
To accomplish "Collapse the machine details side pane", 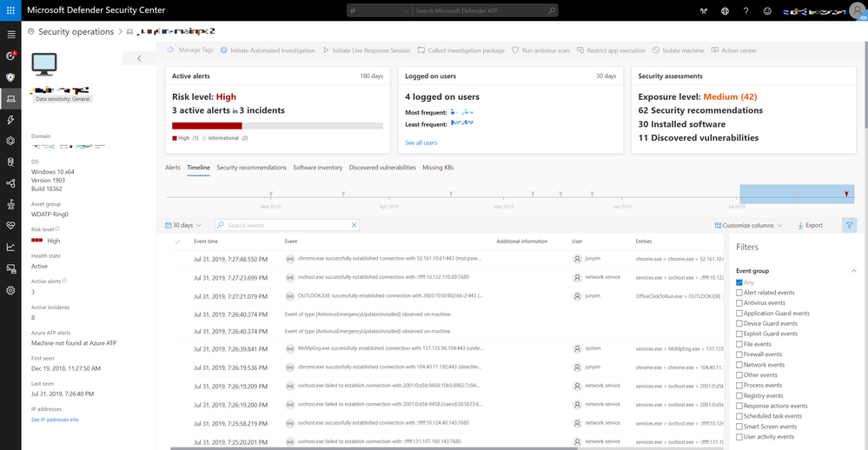I will (139, 58).
